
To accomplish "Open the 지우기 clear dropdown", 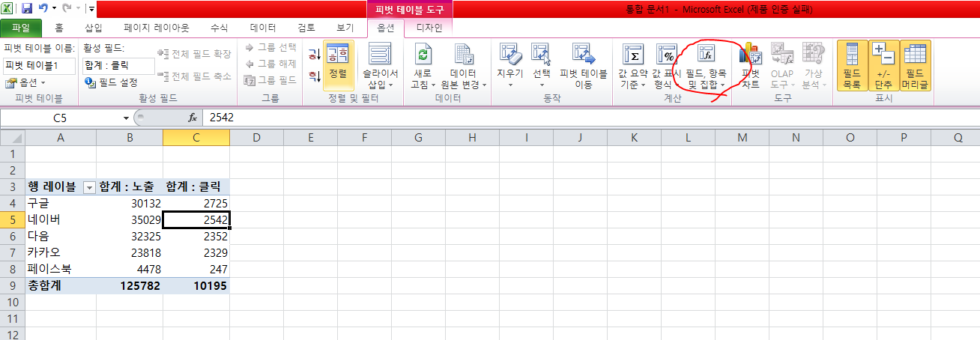I will (x=509, y=66).
